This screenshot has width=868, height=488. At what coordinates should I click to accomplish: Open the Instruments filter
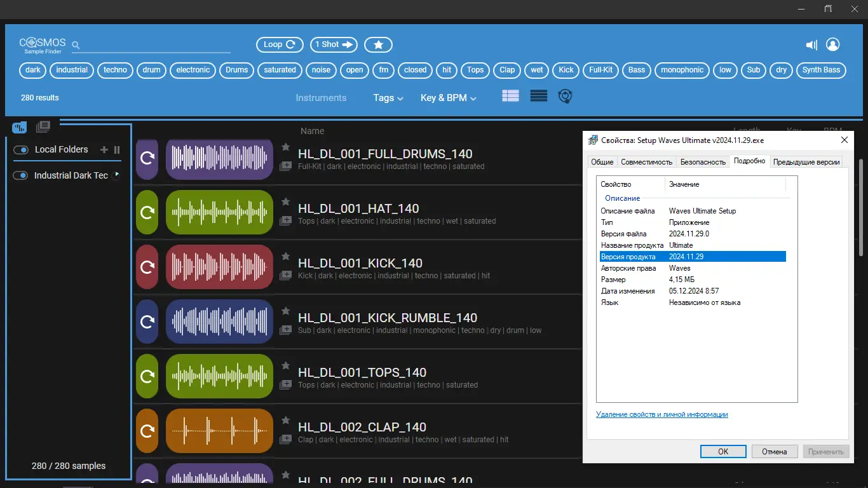(321, 98)
